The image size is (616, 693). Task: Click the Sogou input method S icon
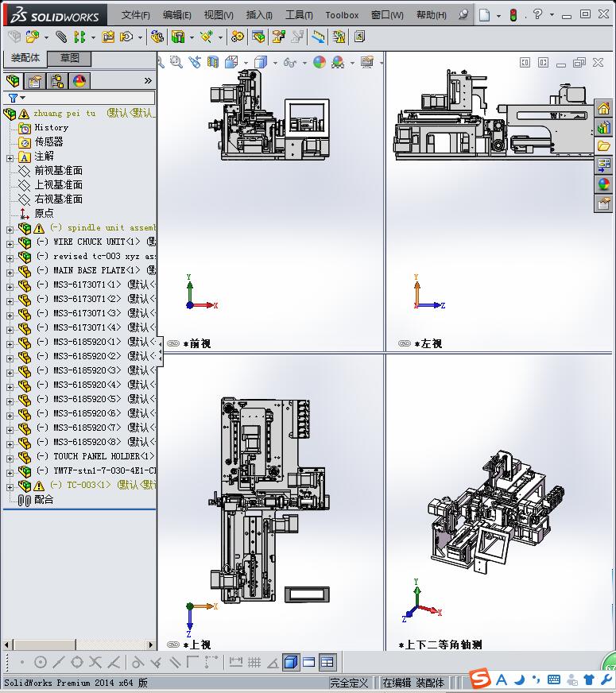coord(480,679)
